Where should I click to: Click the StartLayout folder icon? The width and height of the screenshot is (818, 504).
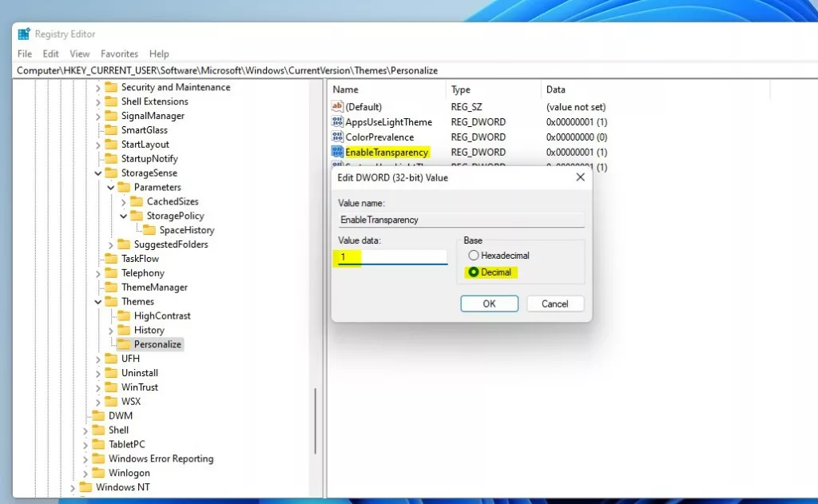(x=111, y=144)
